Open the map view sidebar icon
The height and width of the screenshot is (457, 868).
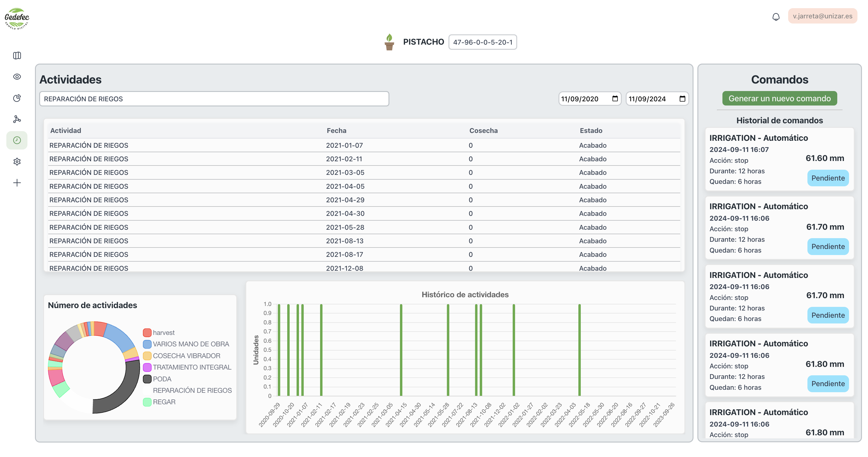pos(17,55)
